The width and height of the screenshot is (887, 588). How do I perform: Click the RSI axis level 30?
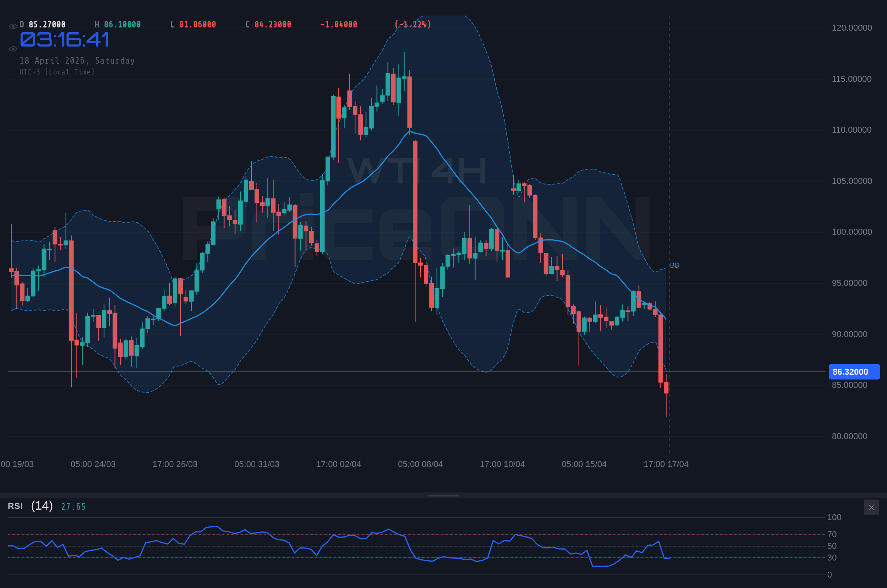[832, 558]
